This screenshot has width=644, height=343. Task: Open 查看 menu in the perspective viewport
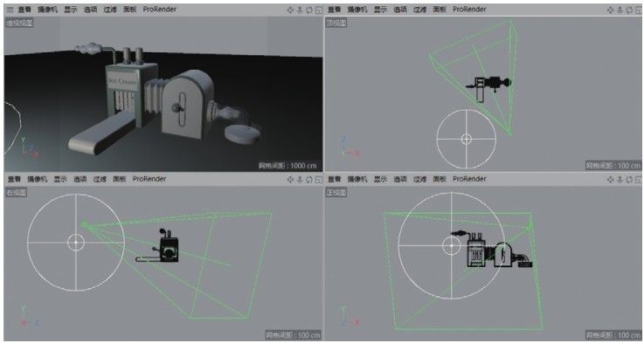click(x=24, y=9)
